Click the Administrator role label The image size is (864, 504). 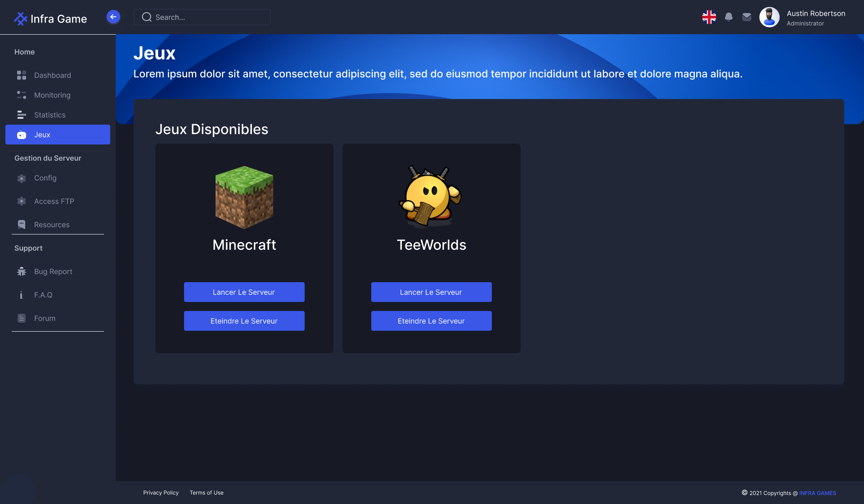click(805, 23)
